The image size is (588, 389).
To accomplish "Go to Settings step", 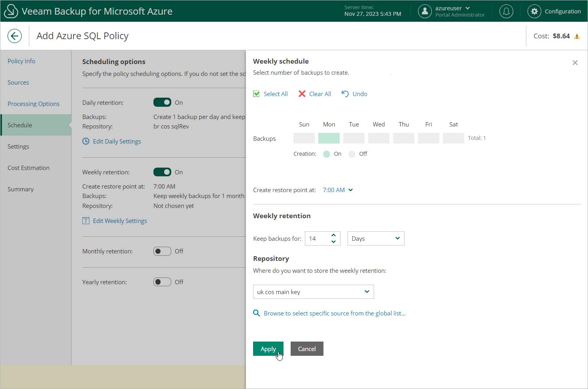I will pyautogui.click(x=18, y=146).
